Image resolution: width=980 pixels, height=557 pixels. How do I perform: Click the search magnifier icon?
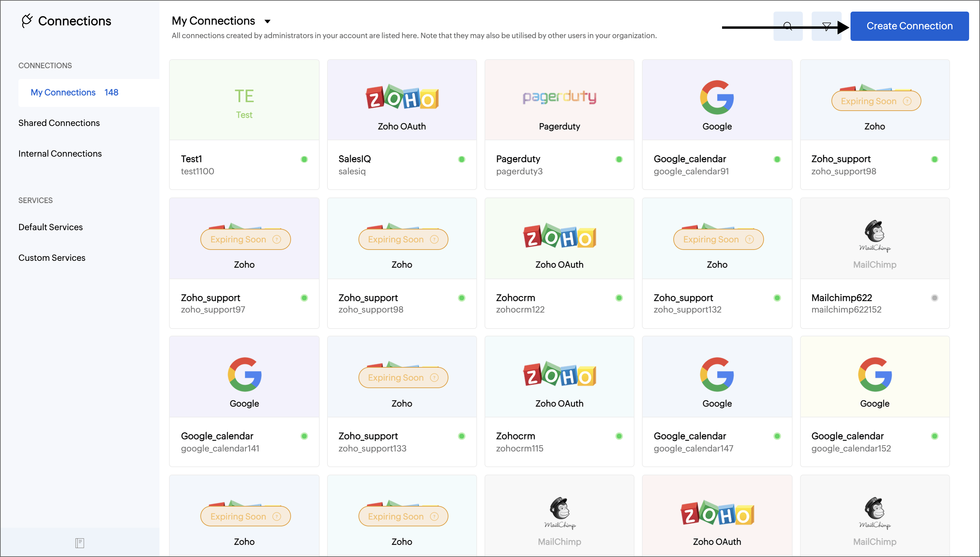(x=787, y=26)
